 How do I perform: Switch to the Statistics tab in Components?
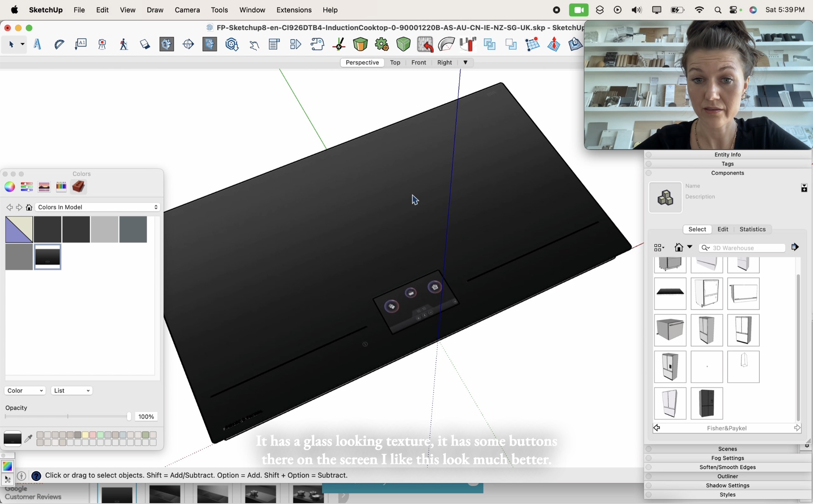pos(752,229)
